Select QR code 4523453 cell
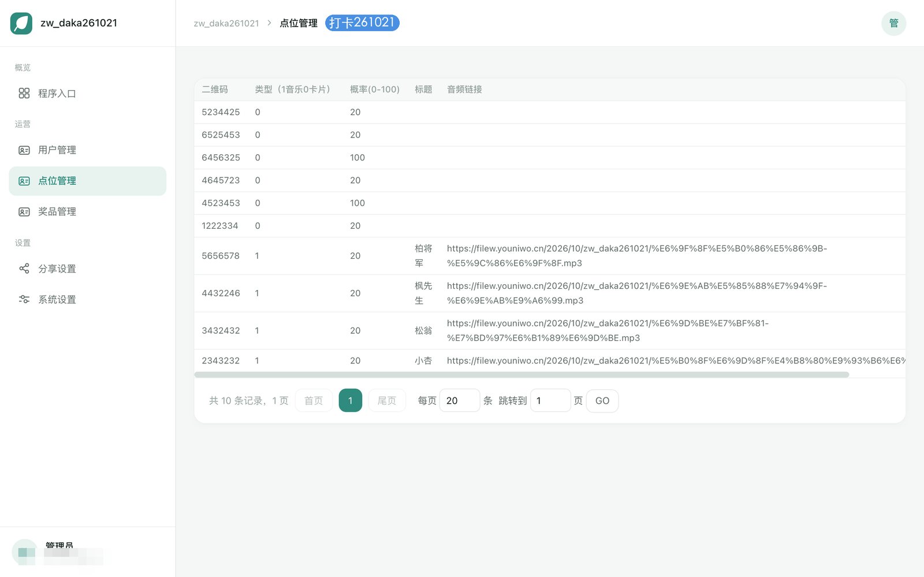The image size is (924, 577). click(221, 203)
